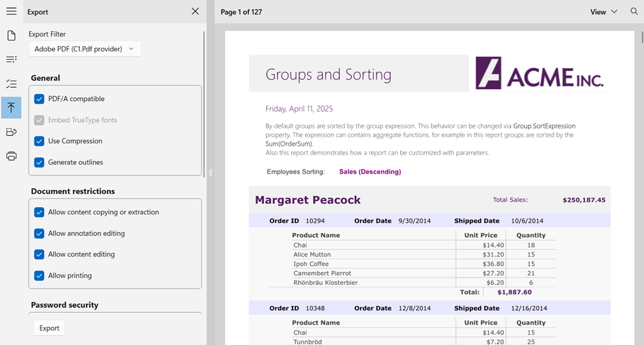644x345 pixels.
Task: Uncheck PDF/A compatible
Action: pyautogui.click(x=40, y=99)
